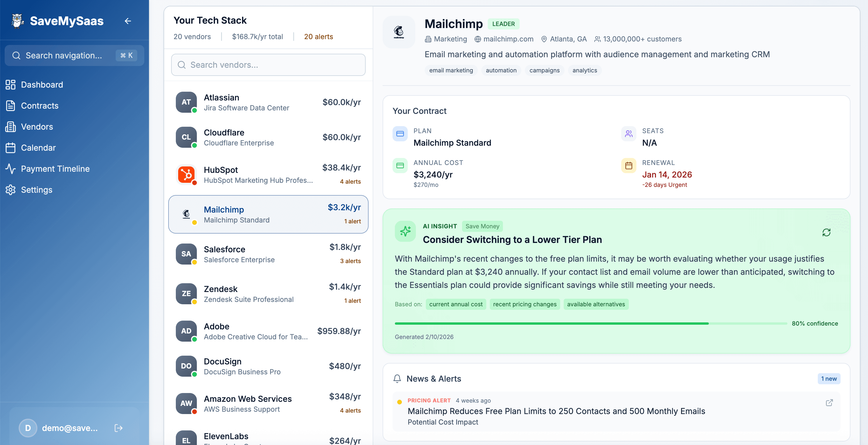
Task: Click the Settings gear icon
Action: click(11, 190)
